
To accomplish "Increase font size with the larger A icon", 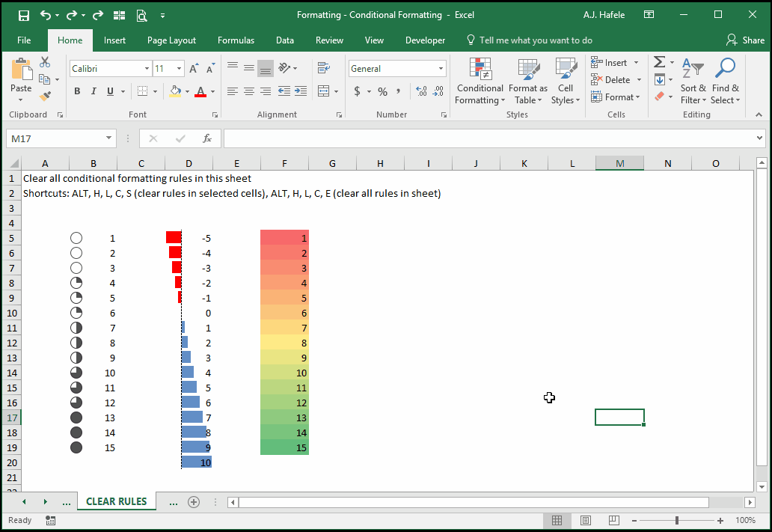I will click(194, 68).
